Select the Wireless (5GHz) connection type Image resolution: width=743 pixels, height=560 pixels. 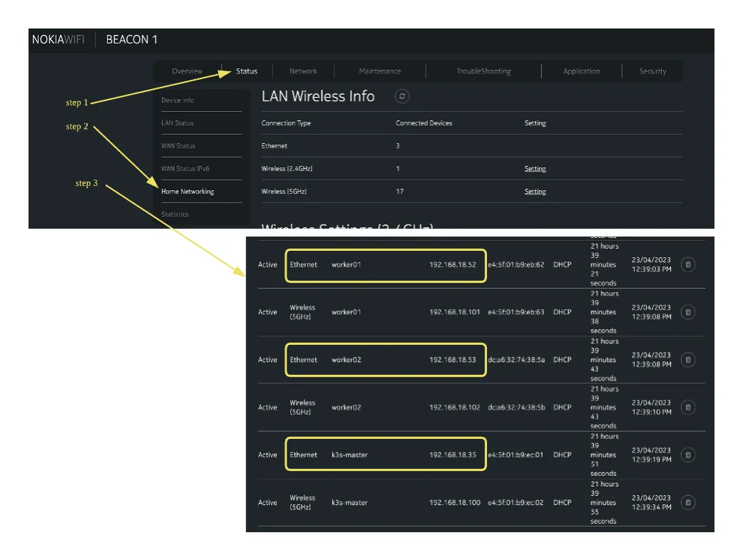pos(284,191)
